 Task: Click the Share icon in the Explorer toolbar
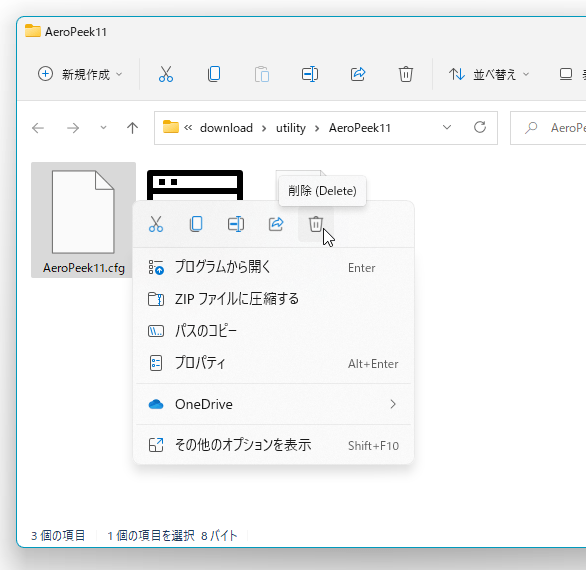click(x=358, y=74)
